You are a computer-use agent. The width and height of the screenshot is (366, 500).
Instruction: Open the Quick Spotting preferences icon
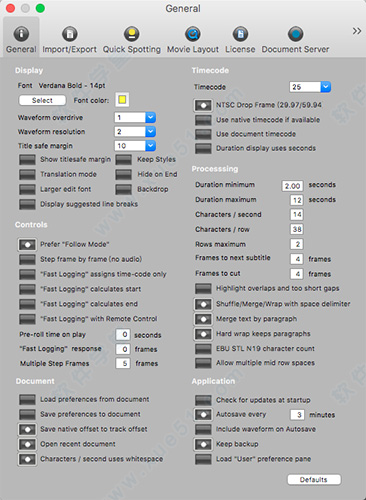click(132, 34)
